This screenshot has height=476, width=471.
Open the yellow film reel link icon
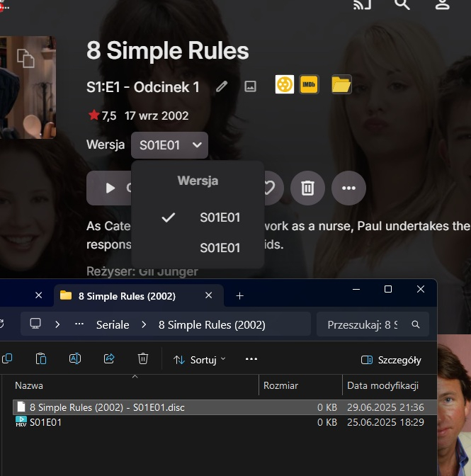click(x=284, y=84)
